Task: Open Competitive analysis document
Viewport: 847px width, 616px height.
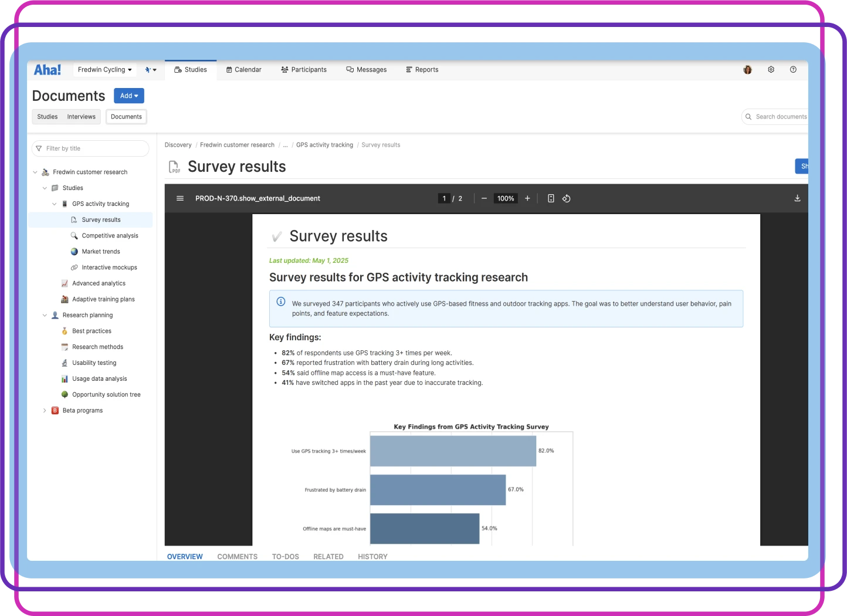Action: (110, 236)
